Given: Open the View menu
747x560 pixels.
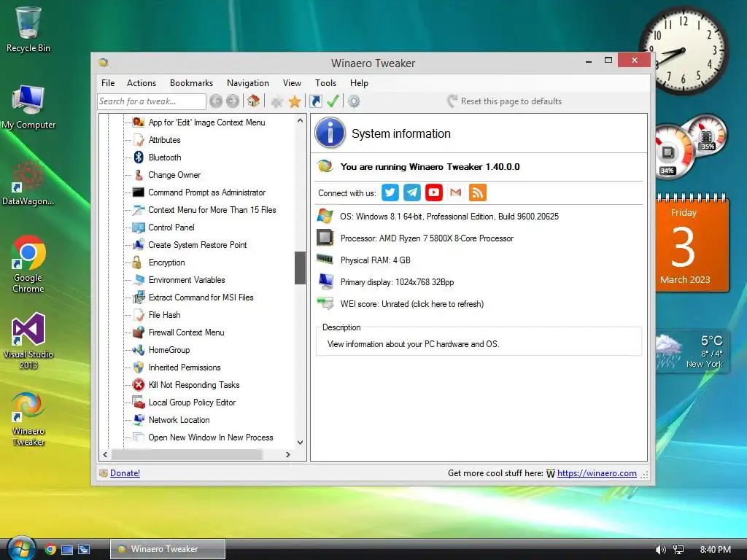Looking at the screenshot, I should pyautogui.click(x=292, y=83).
